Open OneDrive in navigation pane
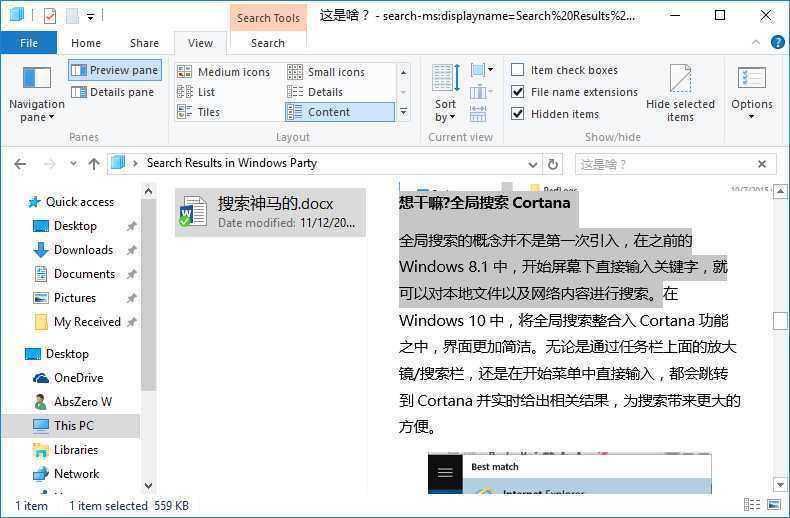This screenshot has height=518, width=790. click(78, 378)
